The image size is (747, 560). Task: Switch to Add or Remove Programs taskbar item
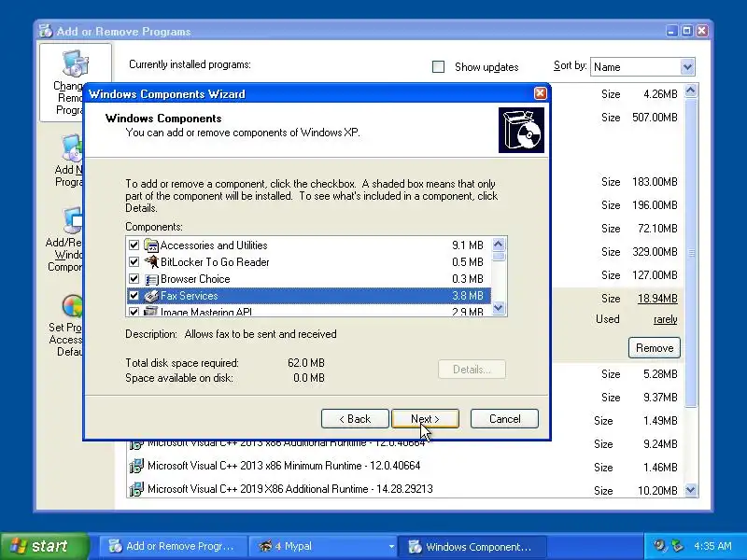174,546
